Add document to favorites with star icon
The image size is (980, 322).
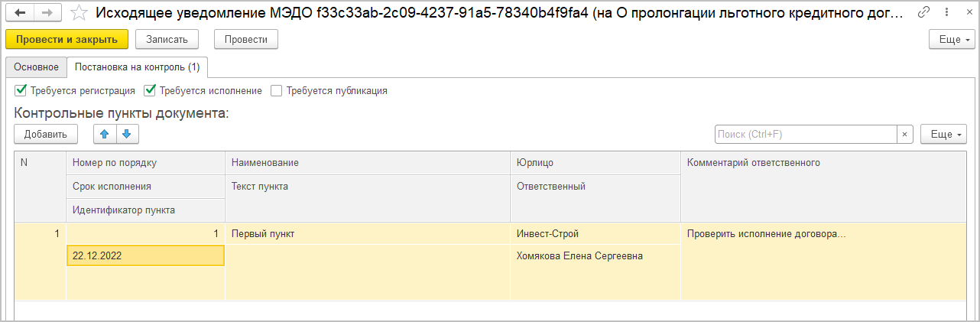point(77,13)
